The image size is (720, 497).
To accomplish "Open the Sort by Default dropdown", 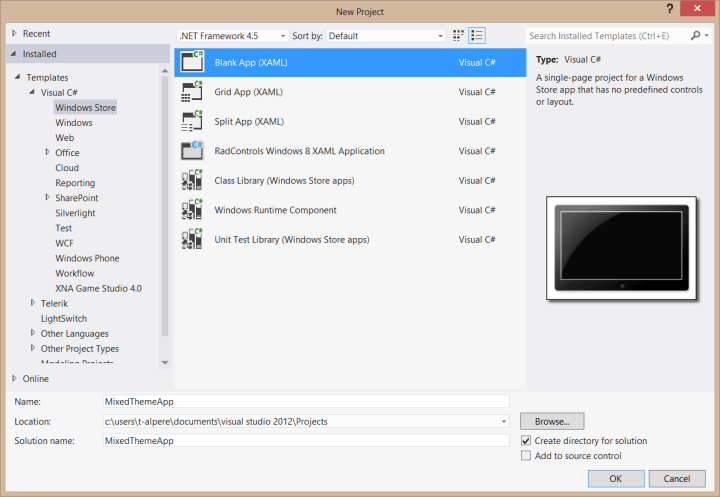I will tap(385, 36).
